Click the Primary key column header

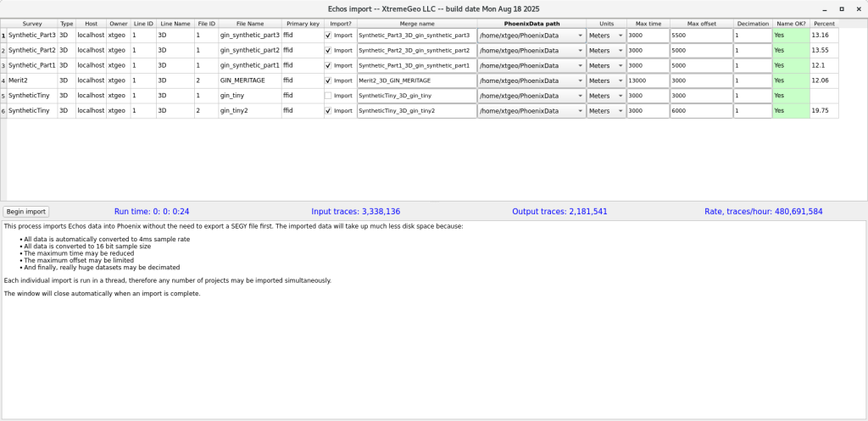[303, 24]
